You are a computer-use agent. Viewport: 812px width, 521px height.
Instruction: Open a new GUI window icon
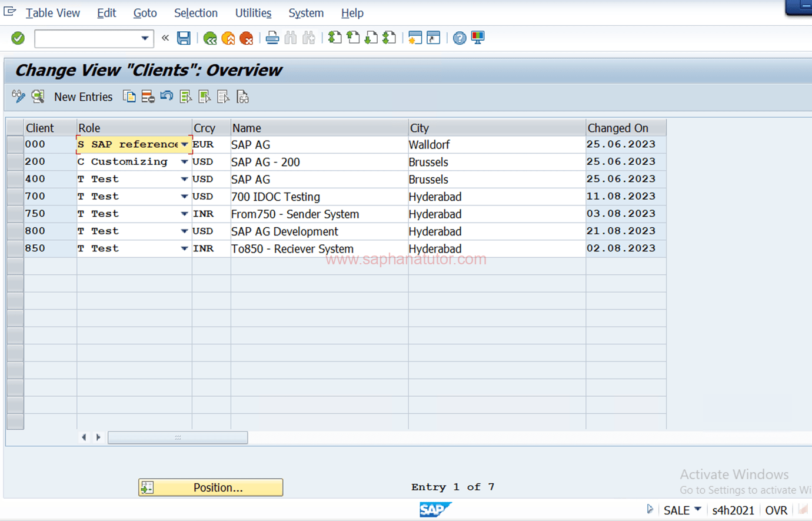pyautogui.click(x=415, y=38)
